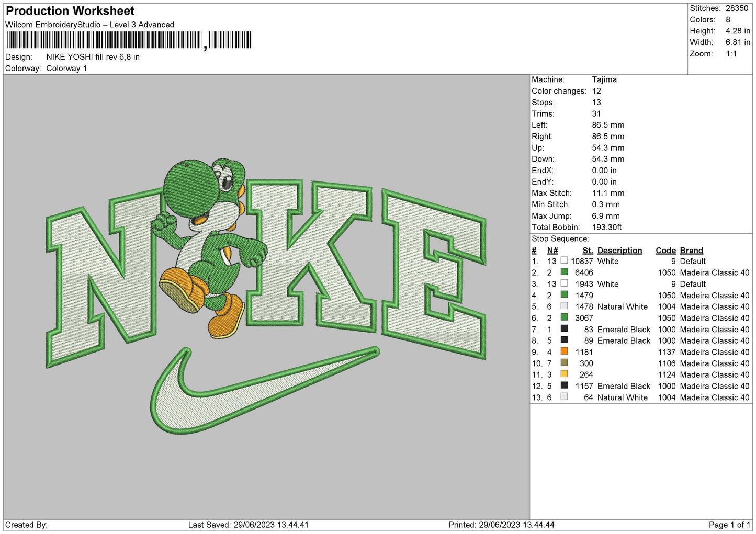Click code '1137' in row 9

667,353
